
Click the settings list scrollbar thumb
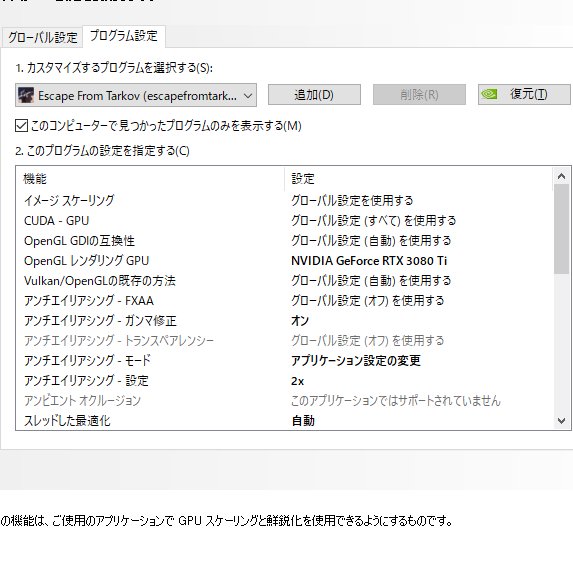pos(562,229)
